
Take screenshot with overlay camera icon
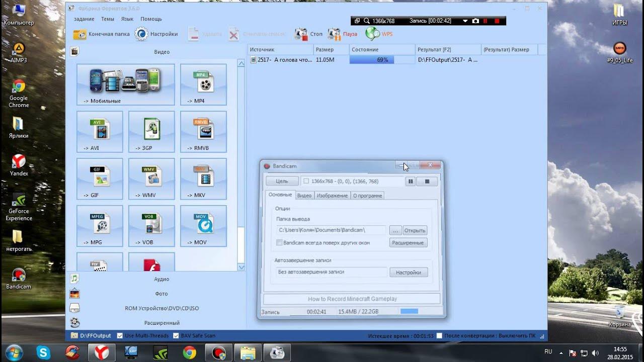pyautogui.click(x=475, y=21)
